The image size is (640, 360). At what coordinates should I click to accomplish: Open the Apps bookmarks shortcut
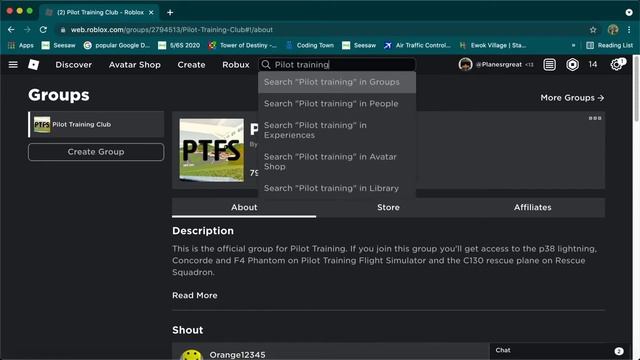coord(21,45)
